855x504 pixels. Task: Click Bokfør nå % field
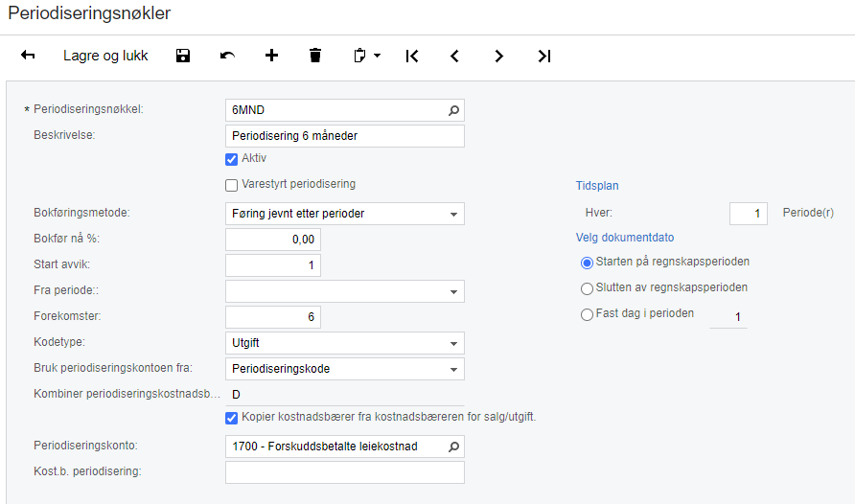point(272,240)
